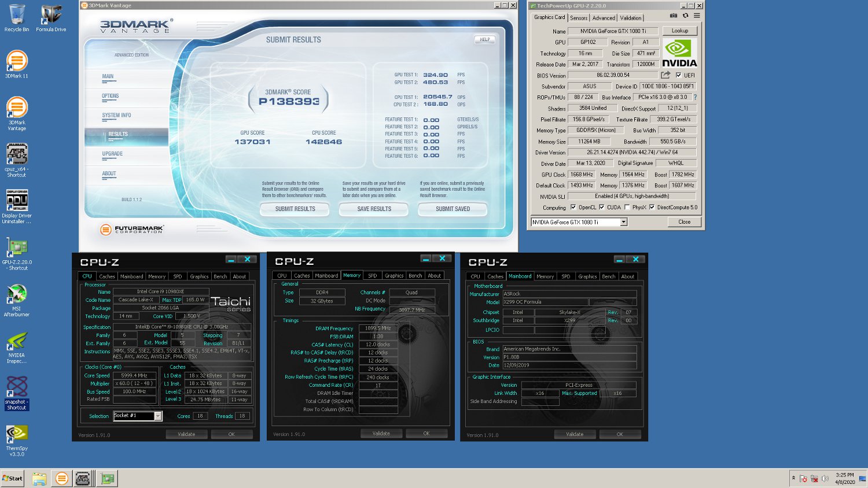Click the SUBMIT RESULTS button
The height and width of the screenshot is (488, 868).
[x=295, y=209]
